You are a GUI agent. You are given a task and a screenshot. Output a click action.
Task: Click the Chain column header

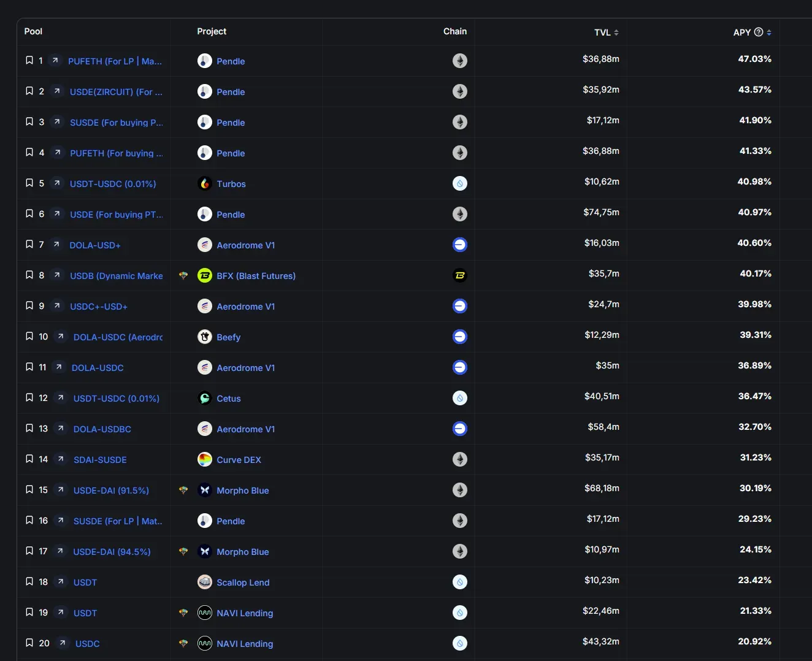click(x=454, y=31)
